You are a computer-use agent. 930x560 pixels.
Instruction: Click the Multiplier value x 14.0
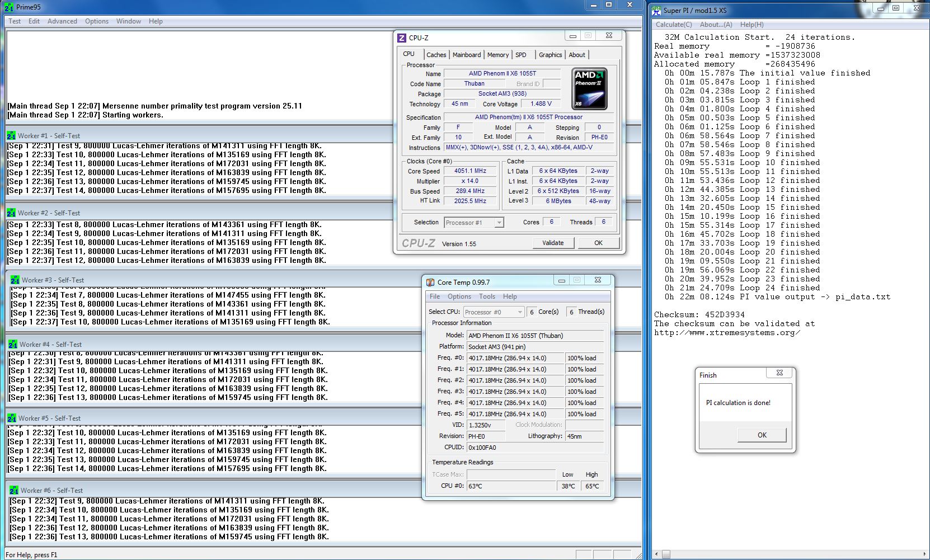(x=470, y=181)
